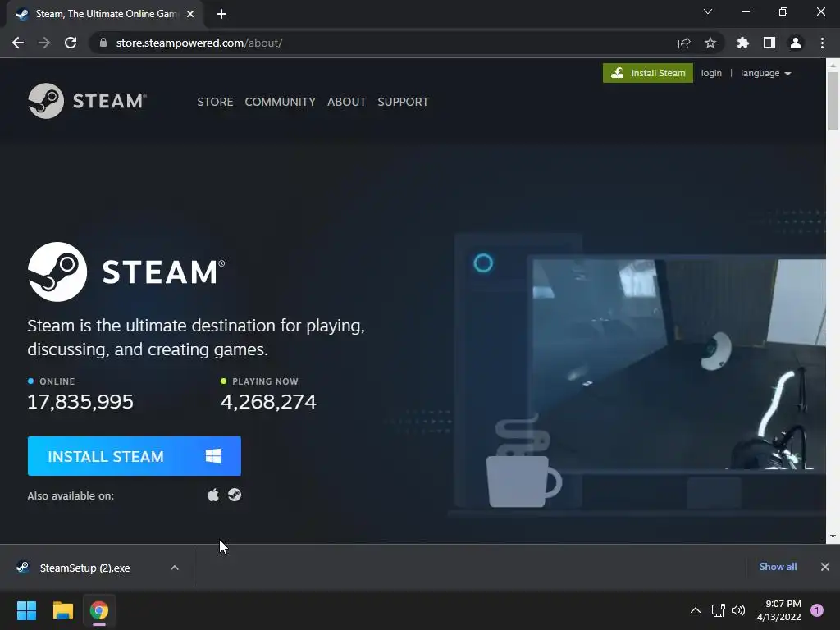Open SteamSetup (2).exe download options chevron
Viewport: 840px width, 630px height.
(x=175, y=568)
